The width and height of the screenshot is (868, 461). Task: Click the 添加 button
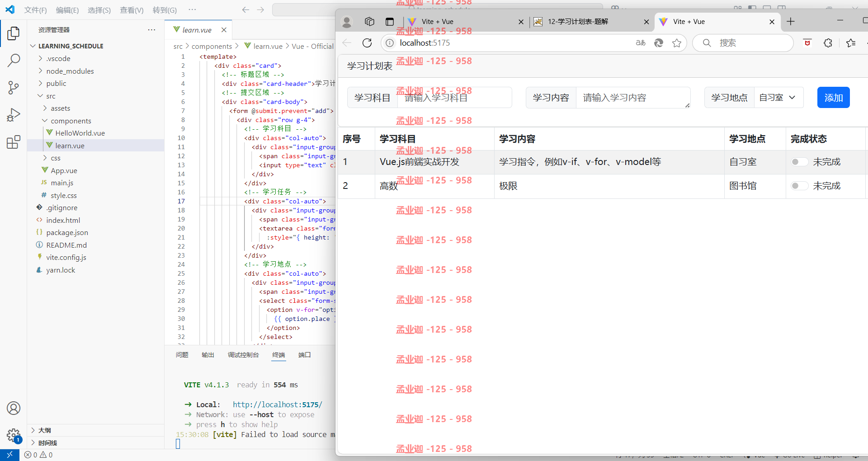(833, 98)
